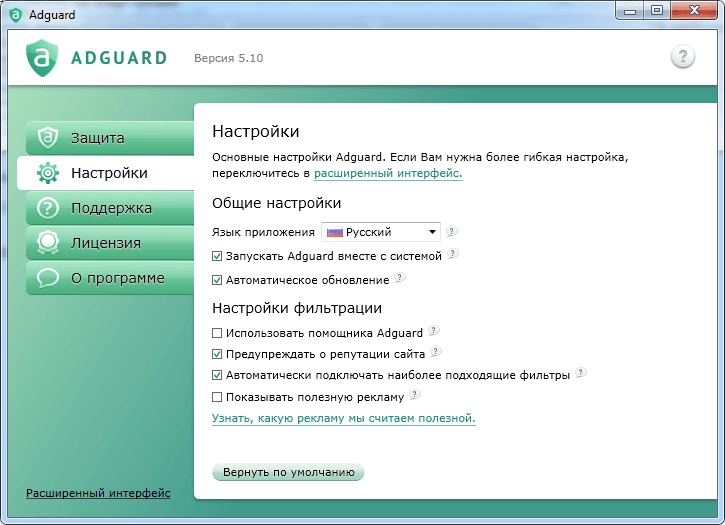Screen dimensions: 725x525
Task: Click the ADGUARD wordmark in header
Action: pos(119,58)
